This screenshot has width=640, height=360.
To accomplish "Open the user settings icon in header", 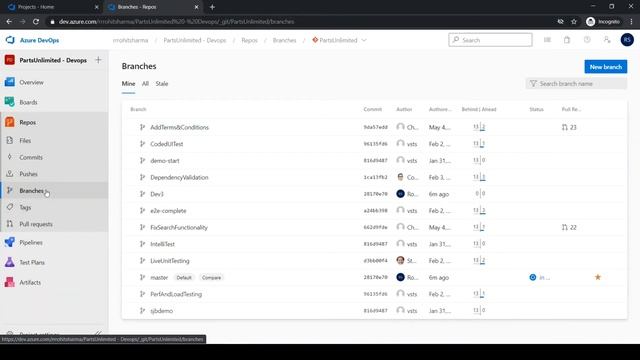I will click(607, 40).
